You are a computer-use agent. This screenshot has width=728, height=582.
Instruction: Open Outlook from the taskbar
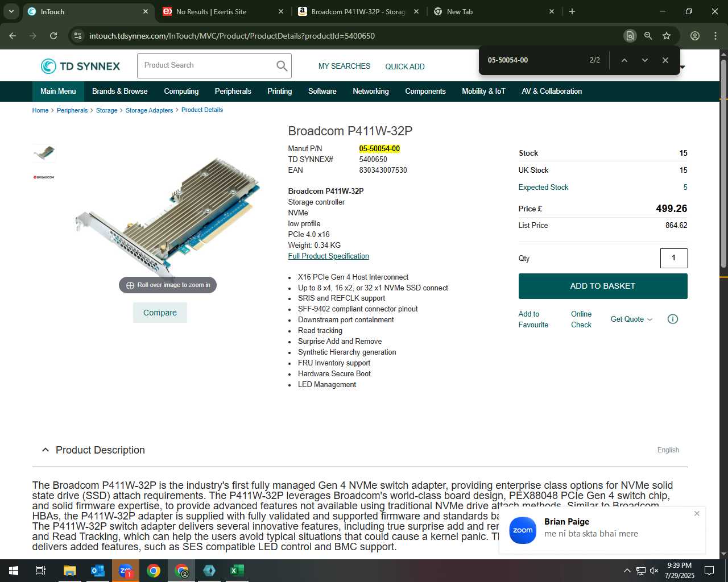(97, 571)
